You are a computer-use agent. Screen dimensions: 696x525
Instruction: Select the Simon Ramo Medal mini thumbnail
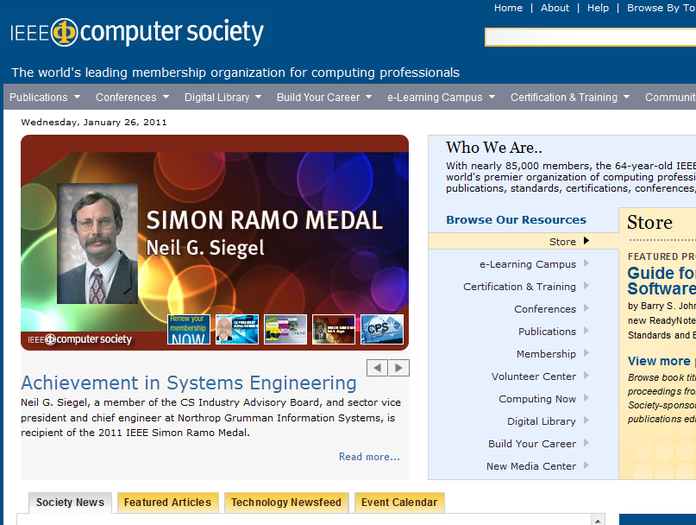pyautogui.click(x=334, y=329)
